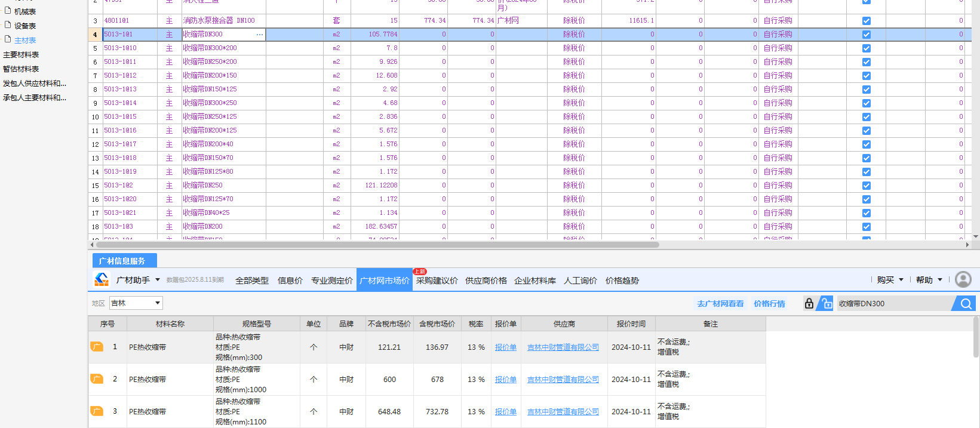Open the 企业材料库 tab
The image size is (980, 428).
[535, 281]
